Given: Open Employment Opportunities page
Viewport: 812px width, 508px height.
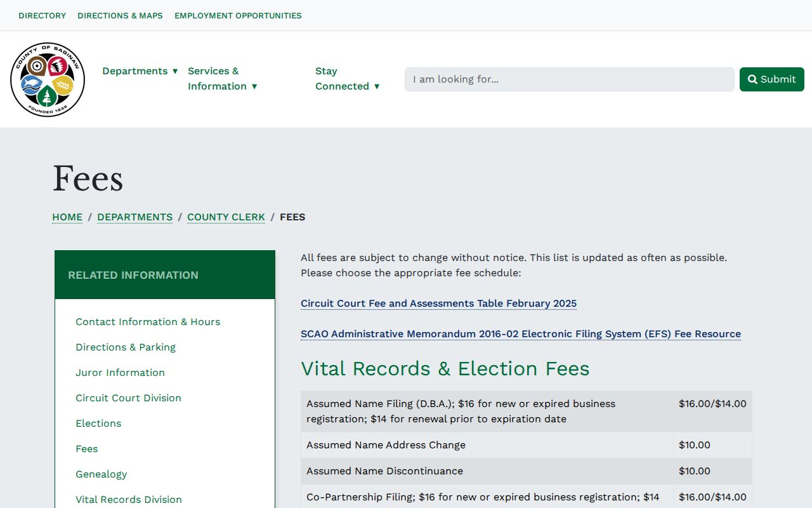Looking at the screenshot, I should tap(238, 15).
